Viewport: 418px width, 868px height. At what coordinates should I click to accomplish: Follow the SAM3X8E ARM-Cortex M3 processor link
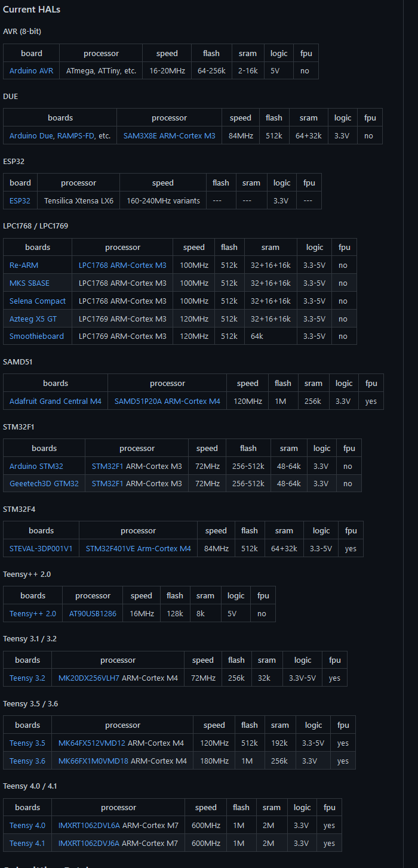[x=169, y=135]
